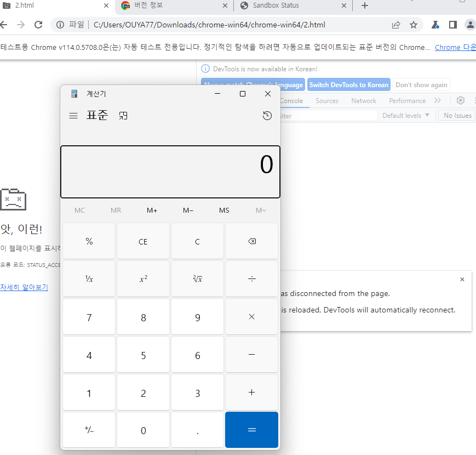Click the decimal point key
This screenshot has width=476, height=455.
click(x=197, y=430)
